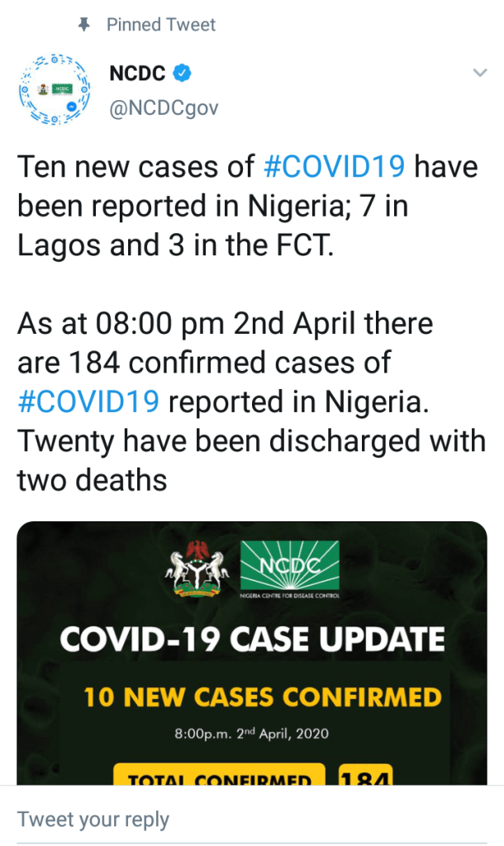
Task: Click the '8:00p.m. 2nd April, 2020' date
Action: (251, 734)
